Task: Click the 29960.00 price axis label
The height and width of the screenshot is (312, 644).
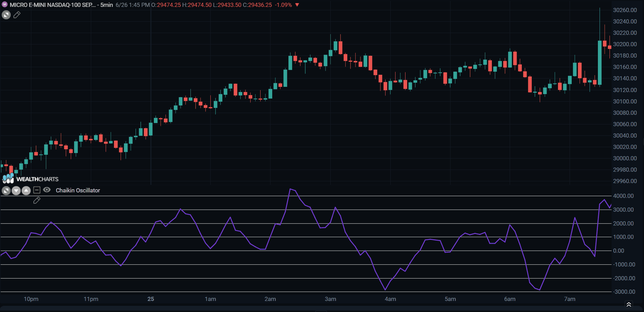Action: click(625, 181)
